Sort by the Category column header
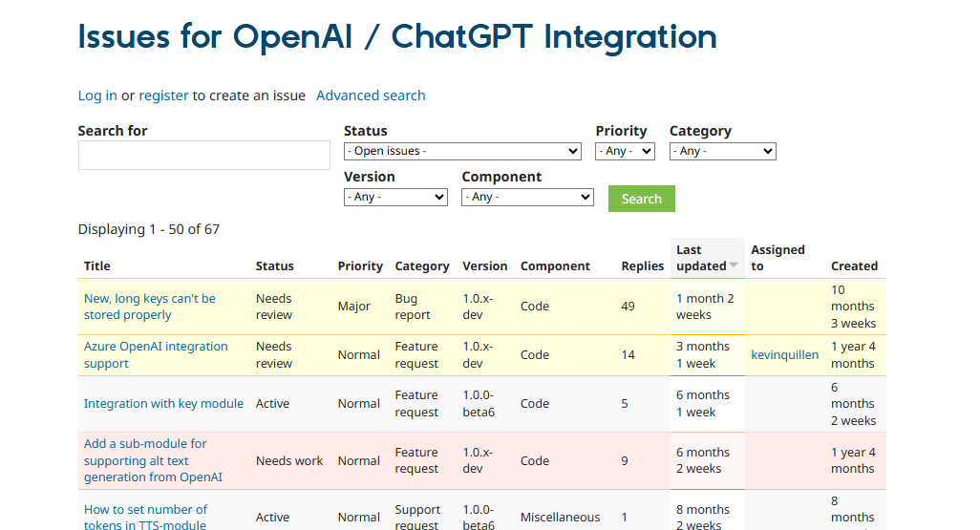The image size is (980, 530). click(x=422, y=266)
